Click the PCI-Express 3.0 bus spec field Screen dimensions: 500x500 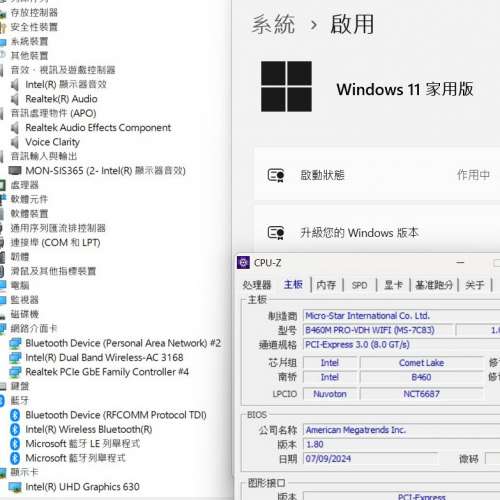pyautogui.click(x=402, y=344)
